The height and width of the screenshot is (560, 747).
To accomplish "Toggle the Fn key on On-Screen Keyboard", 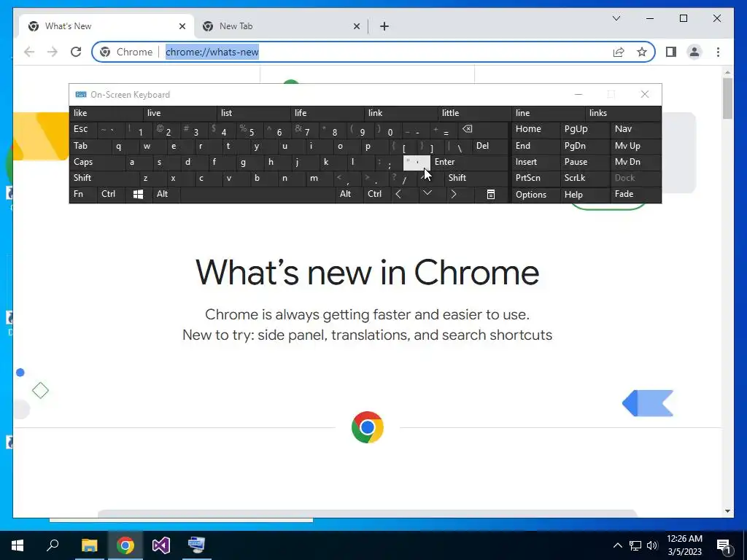I will tap(83, 194).
